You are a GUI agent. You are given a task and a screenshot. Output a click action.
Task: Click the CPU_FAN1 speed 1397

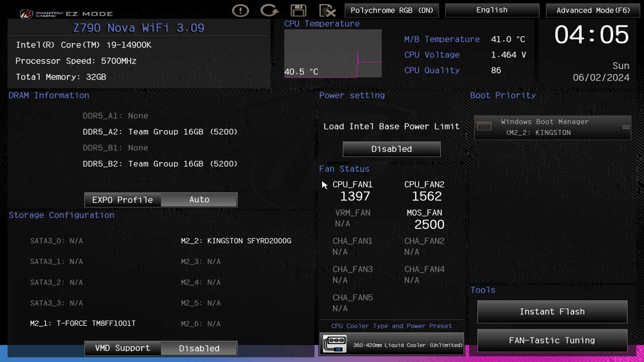coord(355,196)
